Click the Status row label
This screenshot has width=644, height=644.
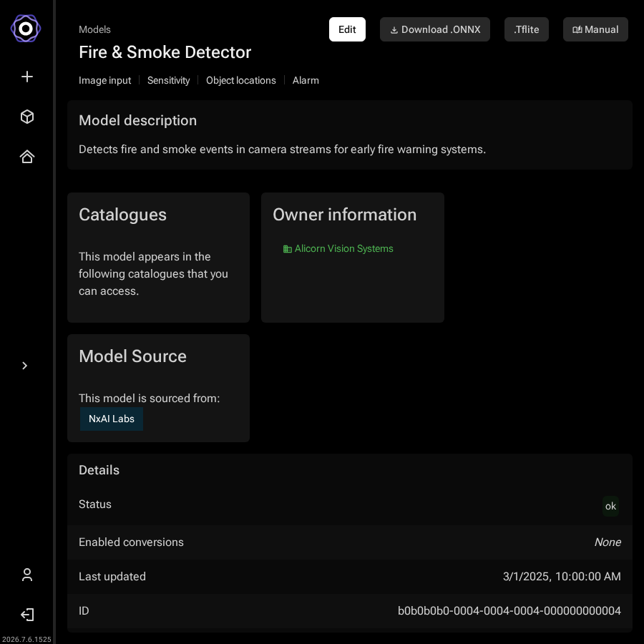[95, 504]
